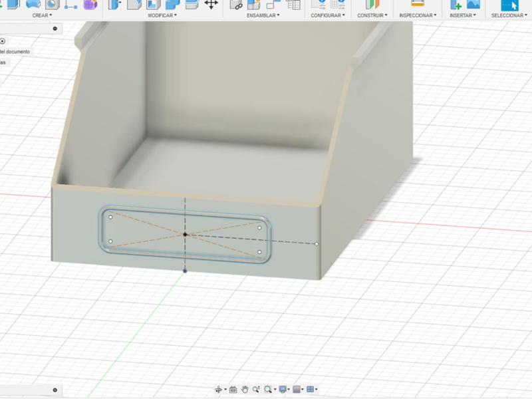Click the sketch center point on the box face

pos(185,234)
